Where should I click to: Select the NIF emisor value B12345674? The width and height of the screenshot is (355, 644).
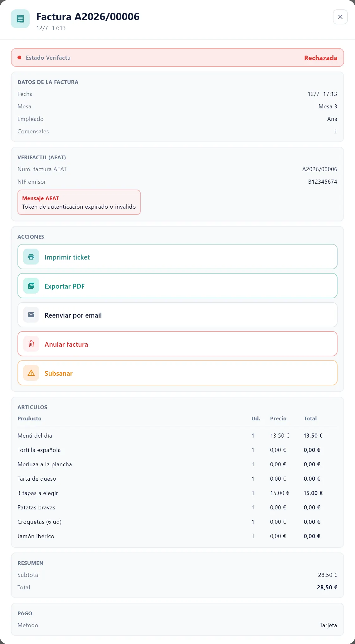click(x=323, y=182)
